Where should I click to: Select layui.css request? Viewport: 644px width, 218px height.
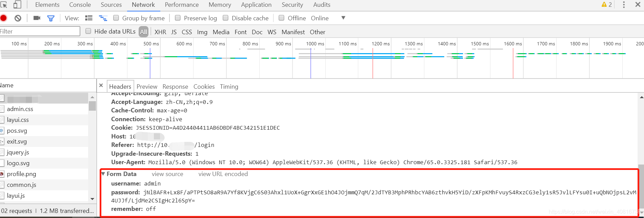(44, 120)
